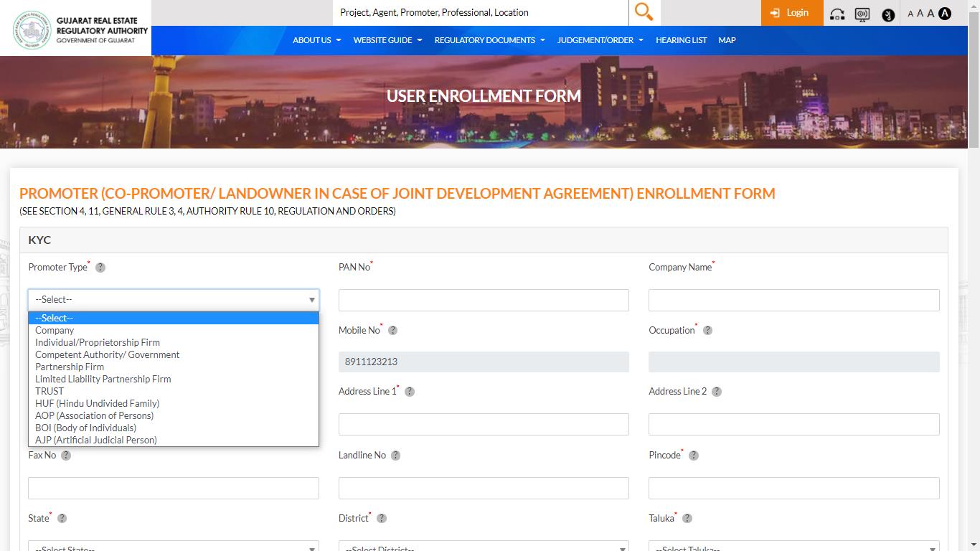Viewport: 980px width, 551px height.
Task: Click the Landline No input field
Action: coord(484,488)
